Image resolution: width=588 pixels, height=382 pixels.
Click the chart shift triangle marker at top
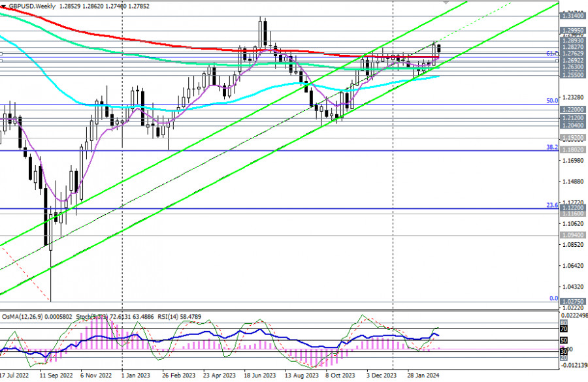point(446,2)
